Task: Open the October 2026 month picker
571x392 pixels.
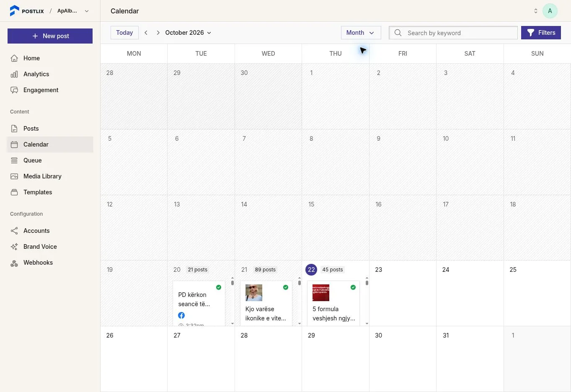Action: 188,33
